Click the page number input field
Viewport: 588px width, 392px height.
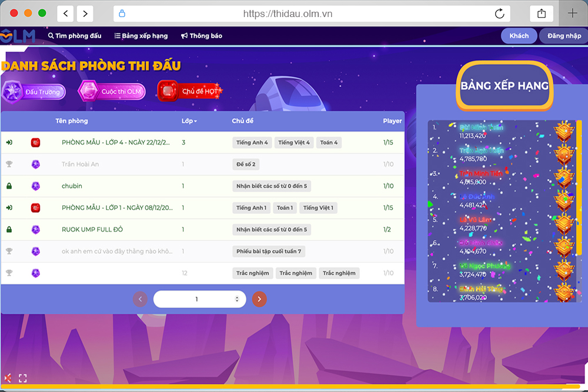(196, 299)
